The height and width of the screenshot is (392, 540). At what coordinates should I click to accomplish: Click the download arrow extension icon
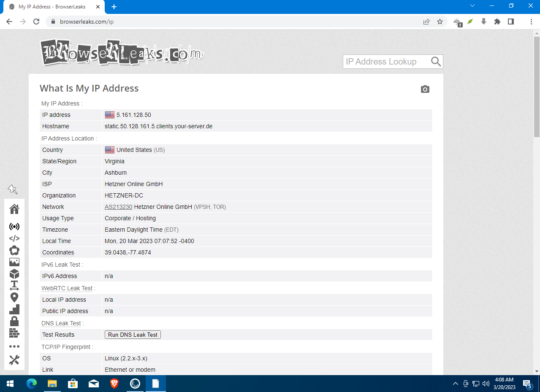(x=484, y=22)
